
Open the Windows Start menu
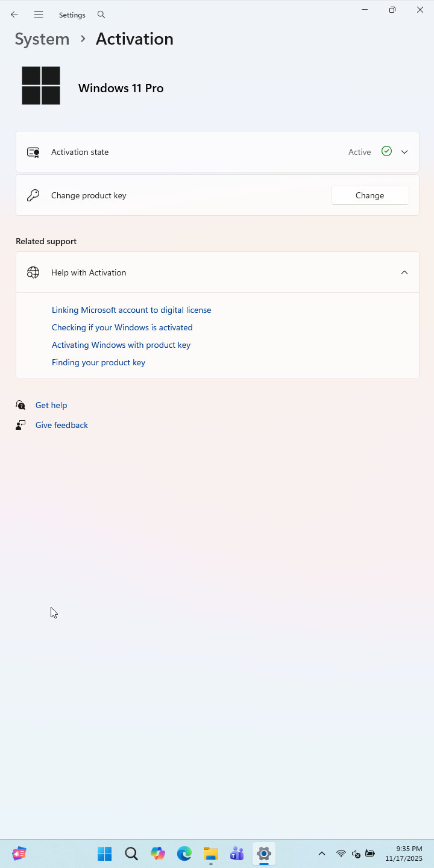[105, 854]
